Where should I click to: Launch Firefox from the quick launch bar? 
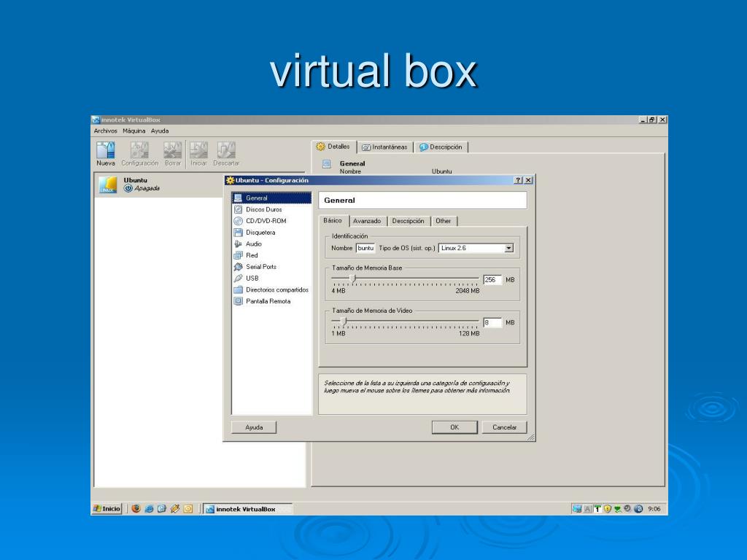tap(136, 508)
